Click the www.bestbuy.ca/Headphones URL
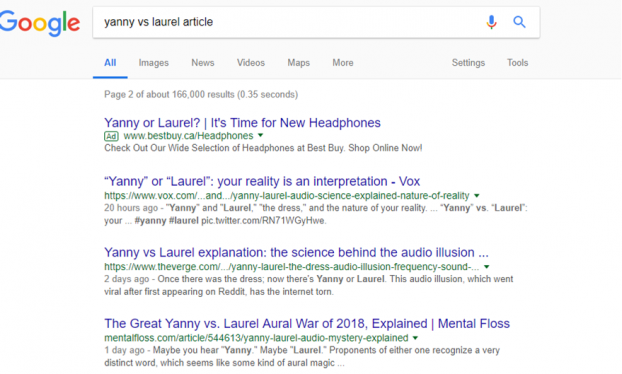622x374 pixels. click(x=188, y=136)
